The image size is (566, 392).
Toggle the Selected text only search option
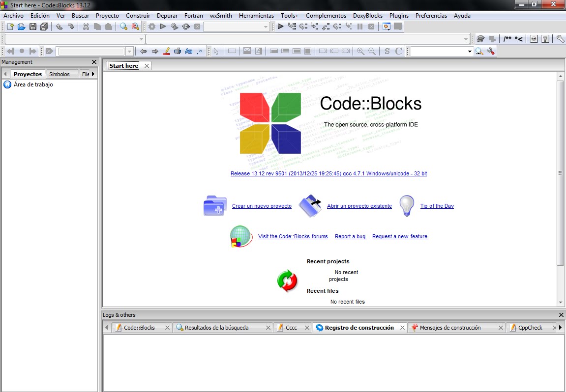pos(177,51)
